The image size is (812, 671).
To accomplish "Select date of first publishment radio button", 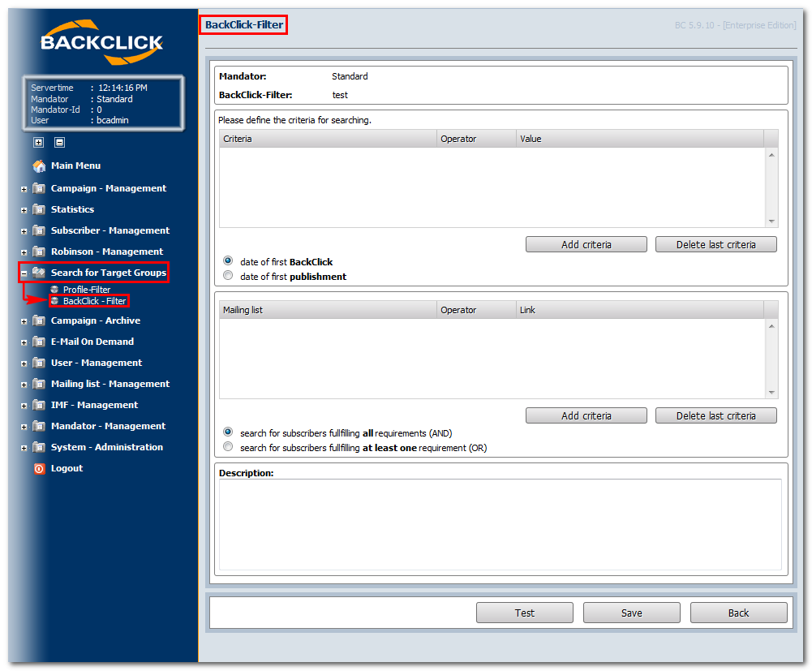I will [x=228, y=276].
